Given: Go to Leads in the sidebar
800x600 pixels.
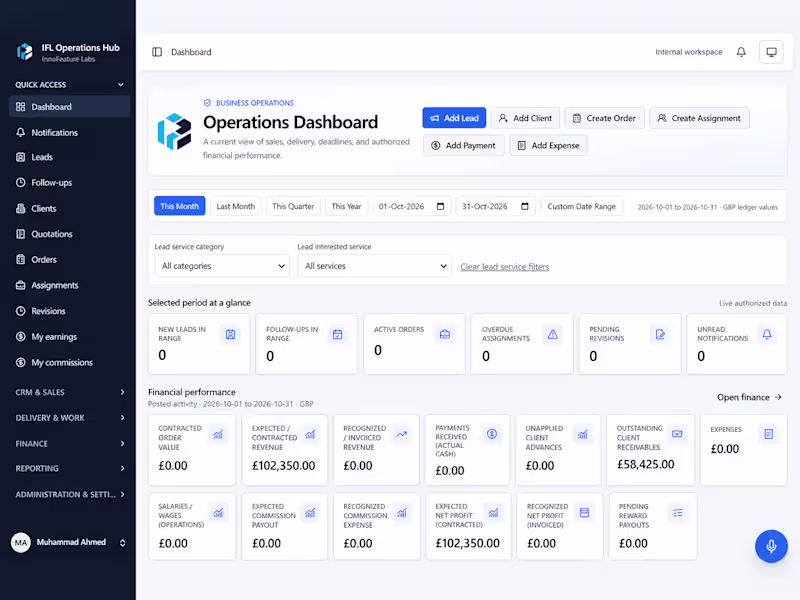Looking at the screenshot, I should [69, 157].
